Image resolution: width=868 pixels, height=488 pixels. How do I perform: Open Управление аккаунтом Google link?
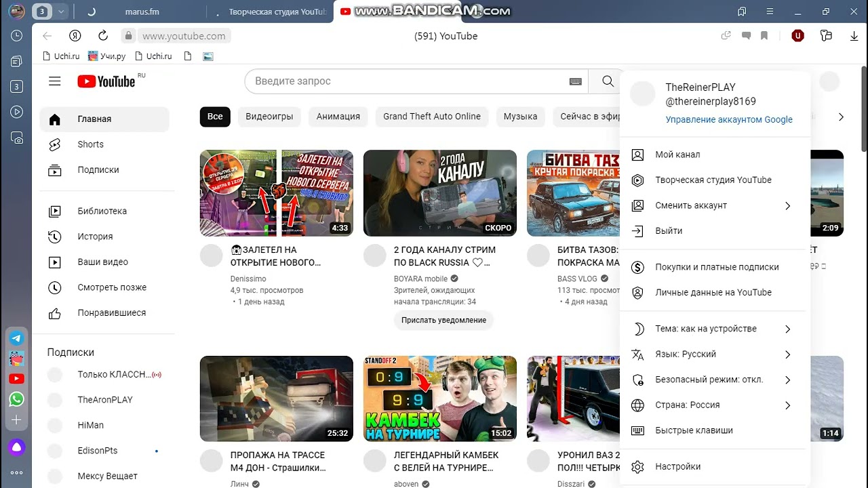pyautogui.click(x=729, y=119)
